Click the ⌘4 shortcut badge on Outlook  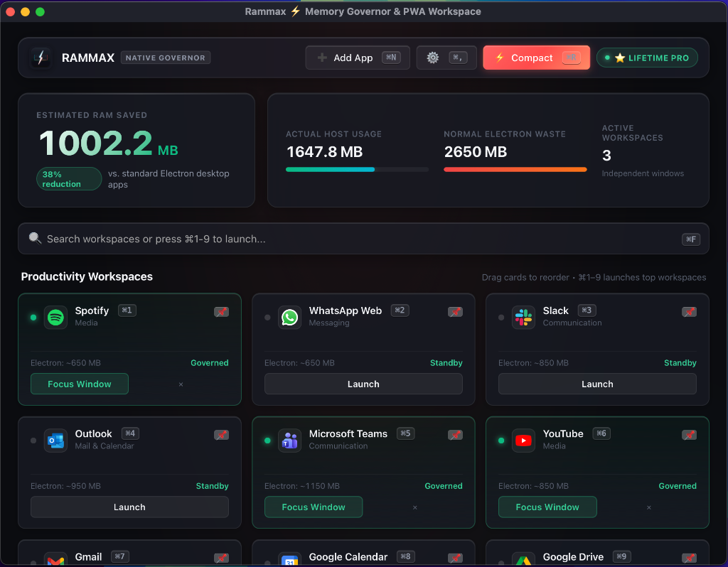point(130,433)
